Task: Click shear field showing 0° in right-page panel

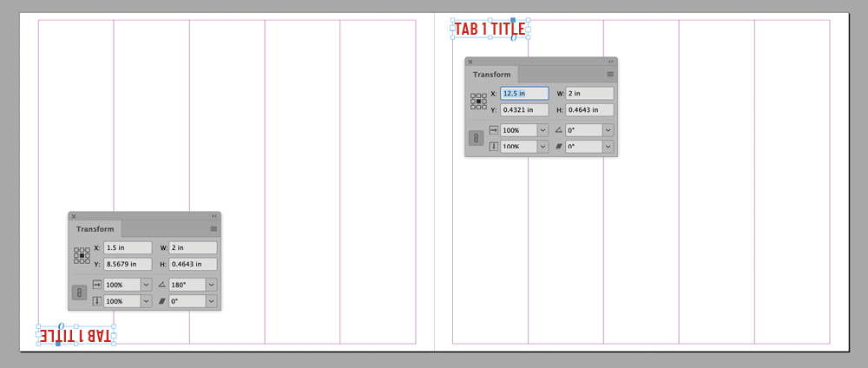Action: (x=584, y=148)
